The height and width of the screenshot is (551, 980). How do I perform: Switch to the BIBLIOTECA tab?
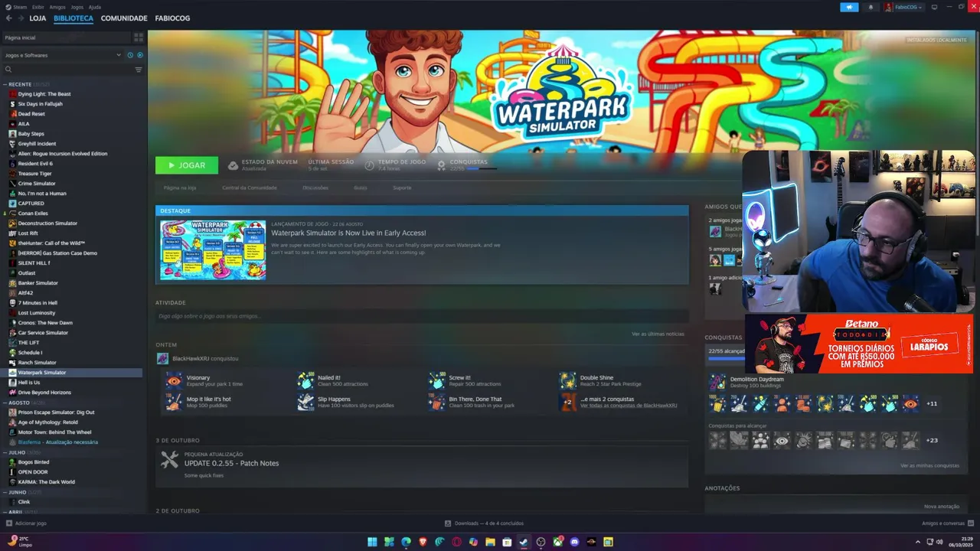[x=73, y=18]
